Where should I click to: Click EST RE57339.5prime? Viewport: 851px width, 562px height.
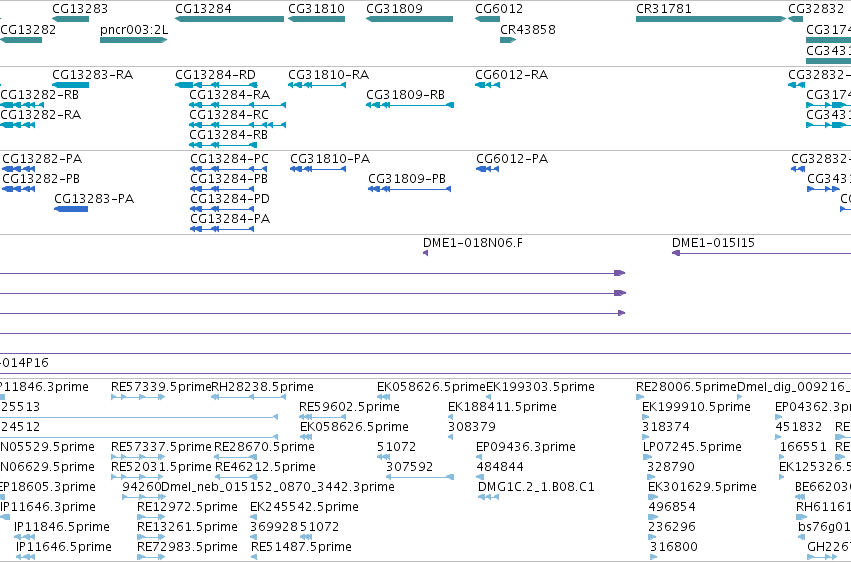[x=138, y=398]
